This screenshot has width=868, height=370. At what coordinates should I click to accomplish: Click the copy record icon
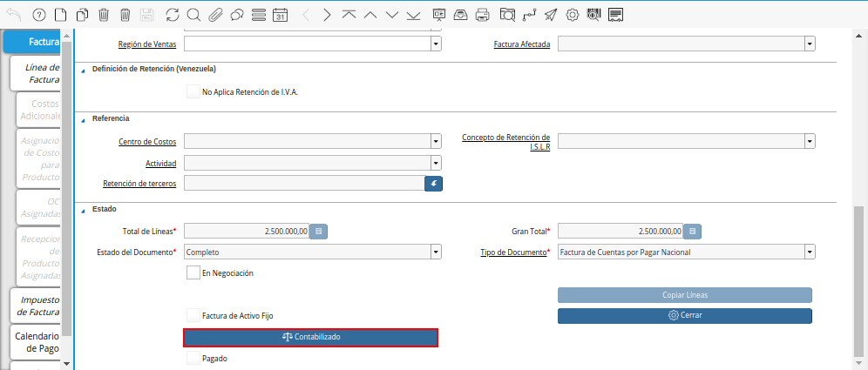[x=83, y=15]
